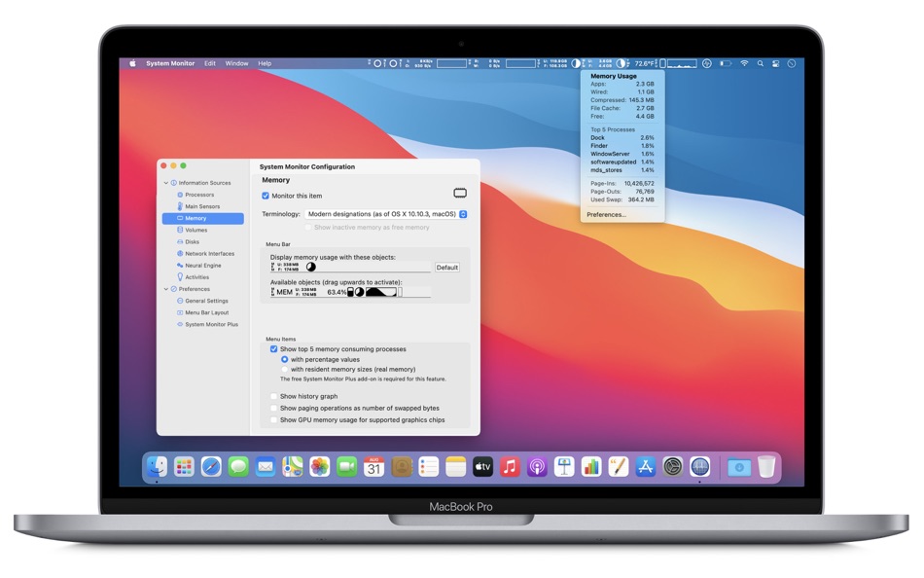The width and height of the screenshot is (924, 578).
Task: Click the pie chart object in the active objects row
Action: tap(310, 267)
